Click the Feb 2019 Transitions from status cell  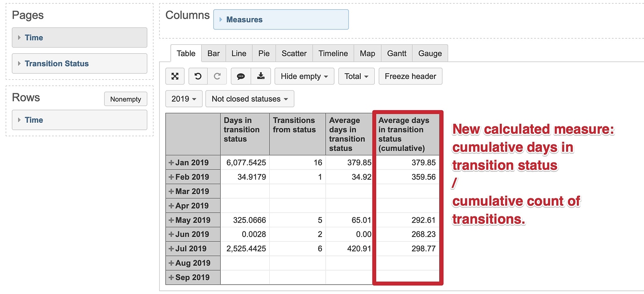tap(297, 177)
